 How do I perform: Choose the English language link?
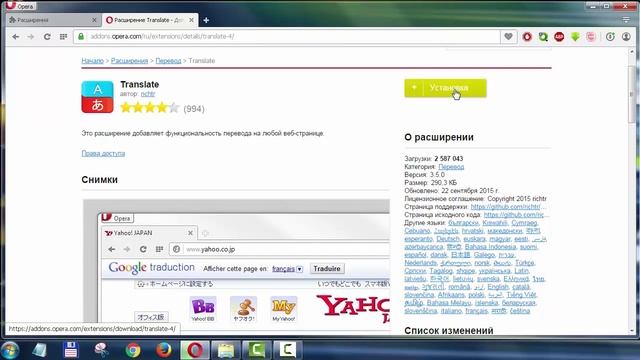coord(498,287)
